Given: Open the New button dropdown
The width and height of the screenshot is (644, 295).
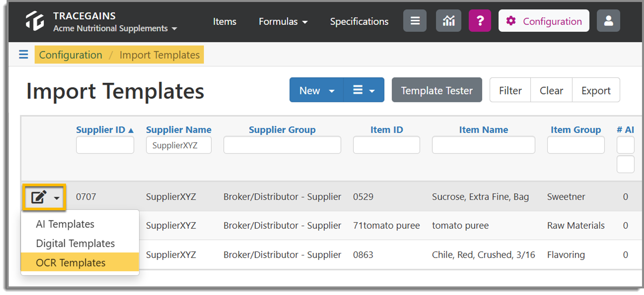Looking at the screenshot, I should pos(316,90).
